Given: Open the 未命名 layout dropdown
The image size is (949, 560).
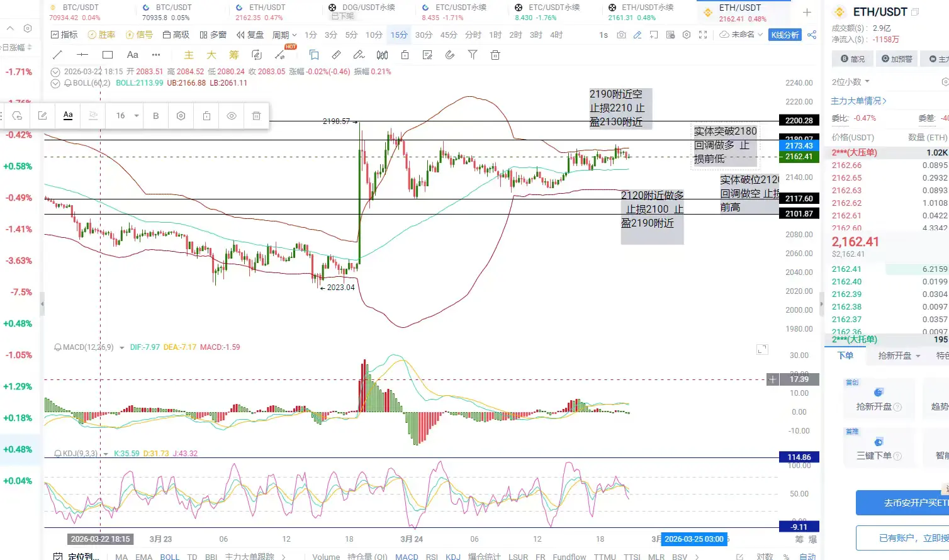Looking at the screenshot, I should (742, 35).
